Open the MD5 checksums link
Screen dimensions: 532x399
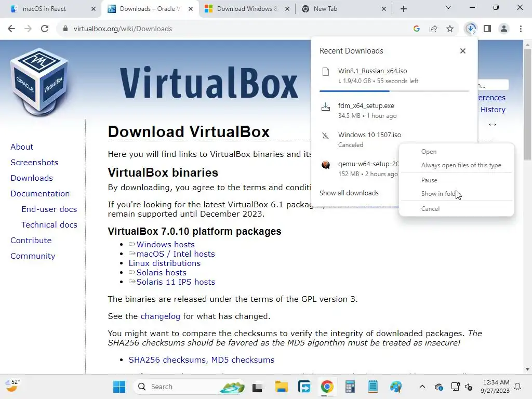click(243, 360)
